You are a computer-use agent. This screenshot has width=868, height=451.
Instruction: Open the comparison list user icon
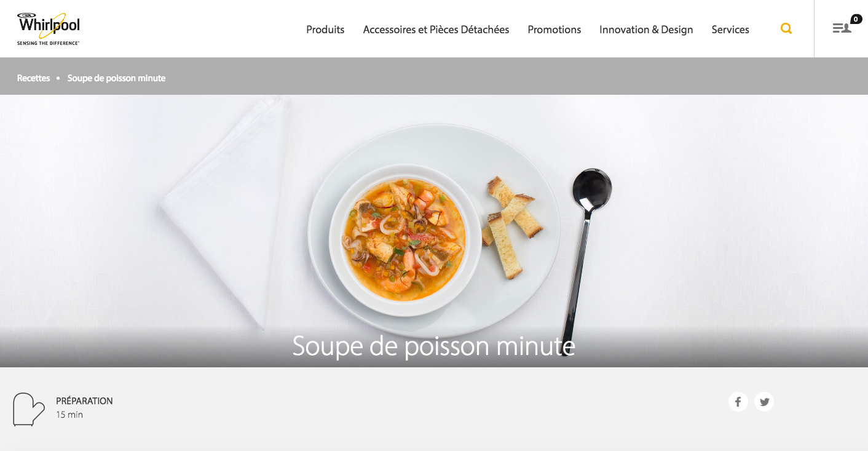842,28
